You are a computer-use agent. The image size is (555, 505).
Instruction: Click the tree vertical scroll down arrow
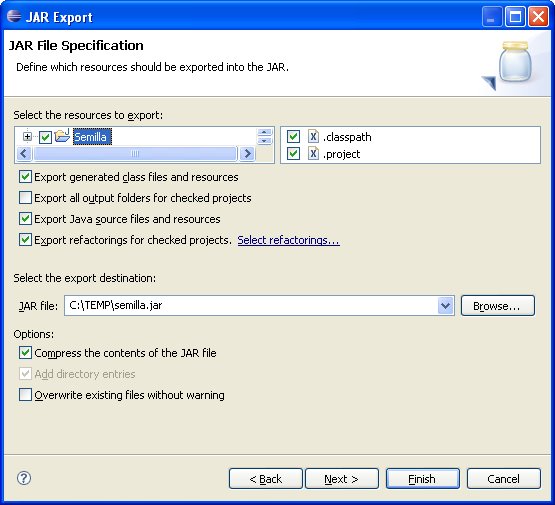point(264,140)
